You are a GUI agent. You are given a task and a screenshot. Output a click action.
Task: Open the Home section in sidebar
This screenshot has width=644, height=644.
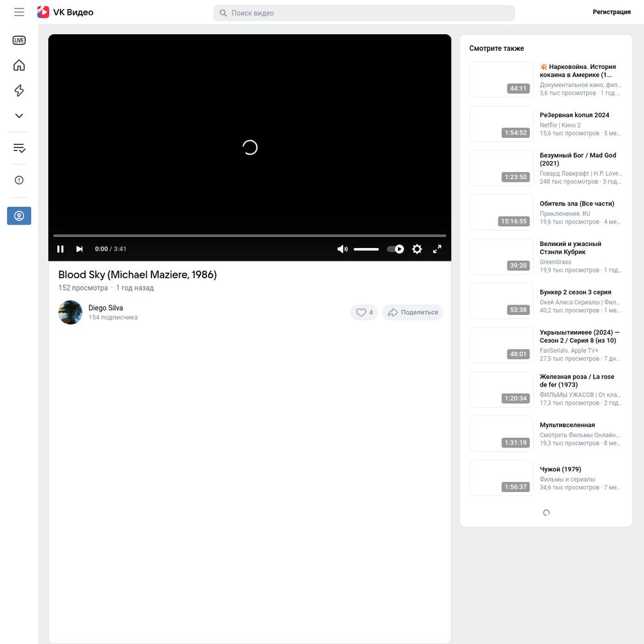coord(19,65)
